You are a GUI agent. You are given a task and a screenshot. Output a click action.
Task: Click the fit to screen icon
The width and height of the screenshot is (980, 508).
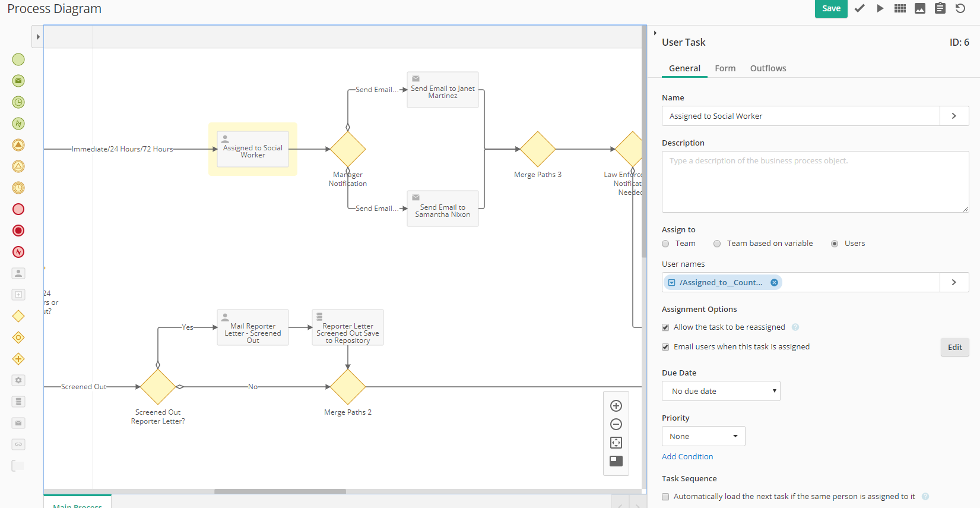616,443
